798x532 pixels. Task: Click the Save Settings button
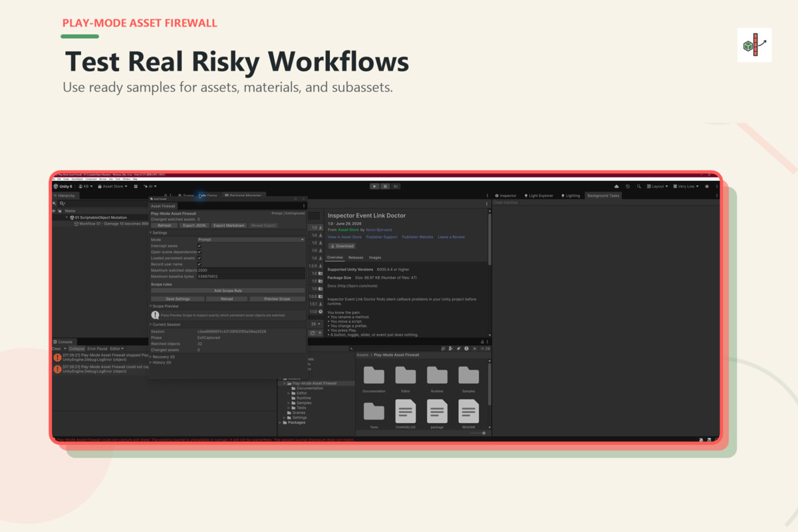tap(178, 299)
